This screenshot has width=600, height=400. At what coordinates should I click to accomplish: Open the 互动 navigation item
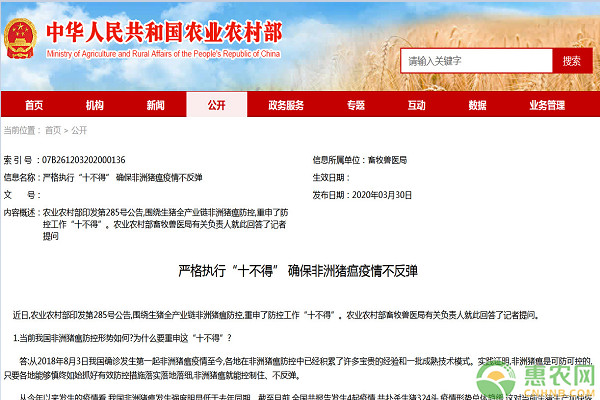tap(417, 105)
